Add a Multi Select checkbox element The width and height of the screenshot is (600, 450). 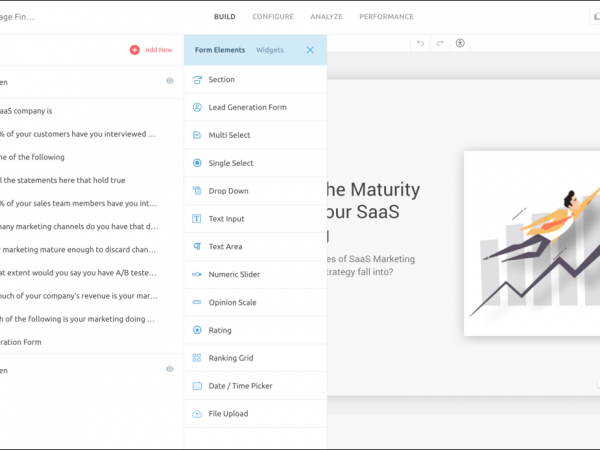click(229, 135)
